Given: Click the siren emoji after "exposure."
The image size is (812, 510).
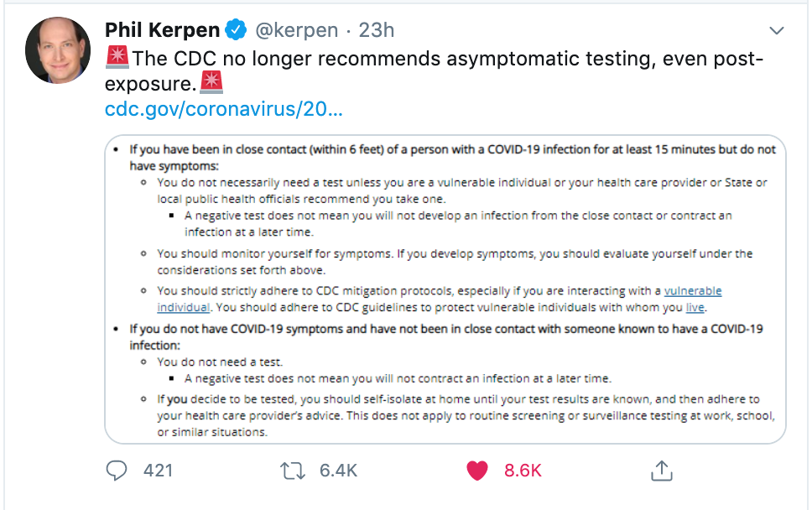Looking at the screenshot, I should pyautogui.click(x=211, y=82).
